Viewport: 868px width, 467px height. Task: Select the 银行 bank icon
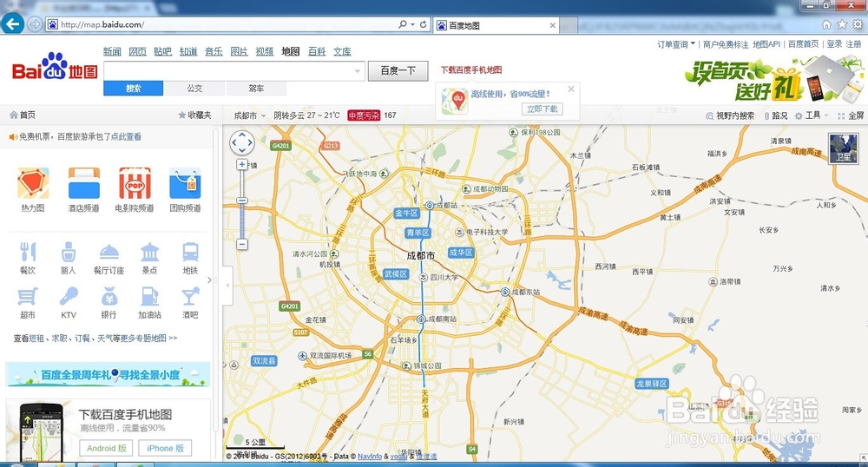pyautogui.click(x=109, y=297)
